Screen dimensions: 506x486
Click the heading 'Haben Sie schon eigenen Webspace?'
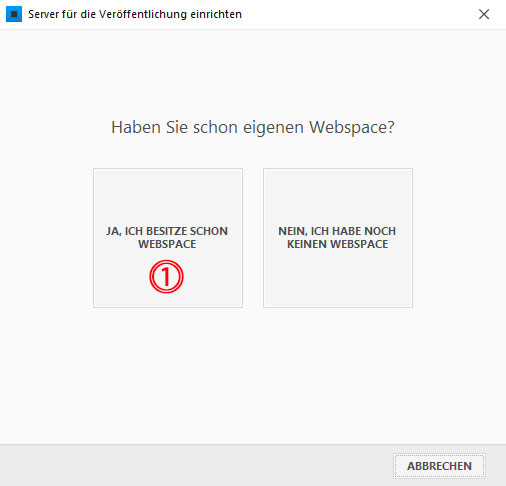click(253, 128)
